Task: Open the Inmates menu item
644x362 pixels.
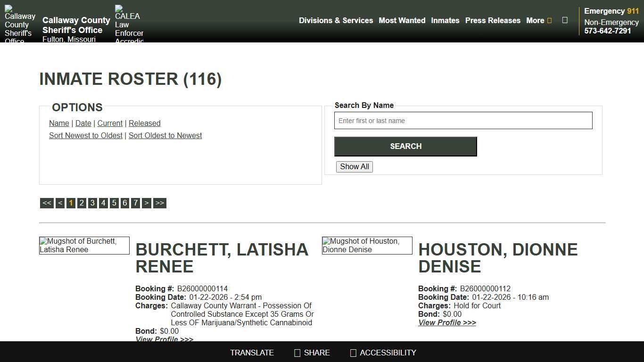Action: pos(445,20)
